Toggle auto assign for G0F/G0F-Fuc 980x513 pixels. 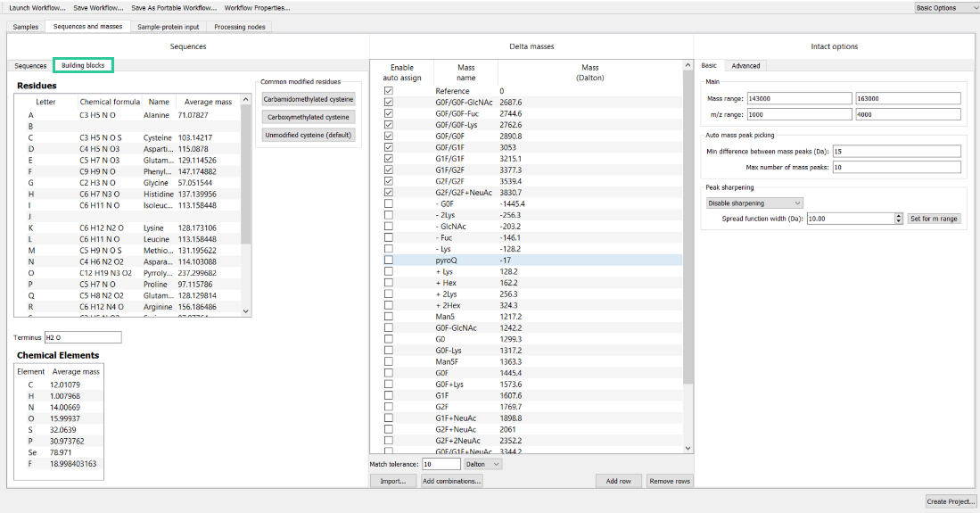pyautogui.click(x=389, y=113)
